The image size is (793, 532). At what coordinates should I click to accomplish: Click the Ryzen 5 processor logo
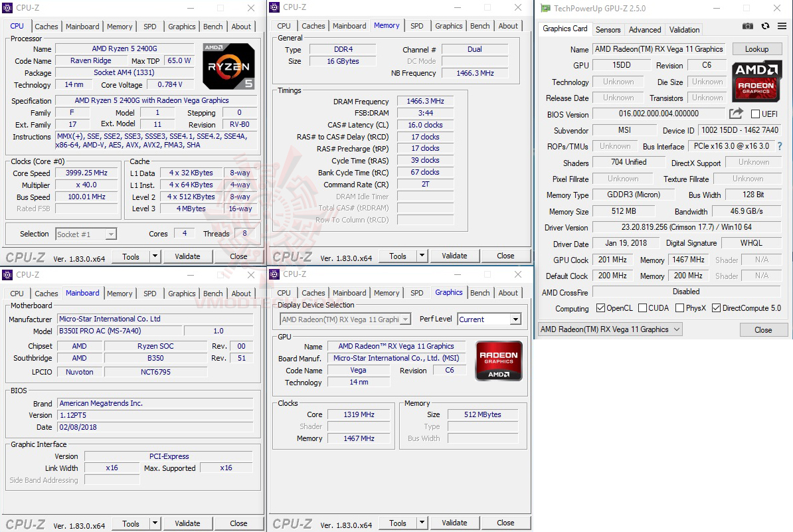click(x=228, y=66)
